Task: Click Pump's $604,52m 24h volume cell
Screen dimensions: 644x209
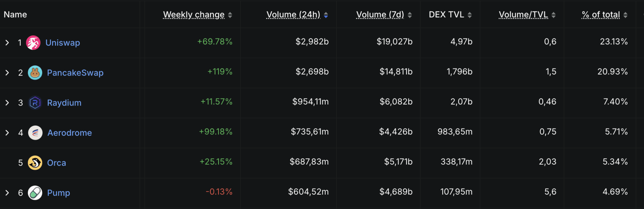Action: [308, 192]
